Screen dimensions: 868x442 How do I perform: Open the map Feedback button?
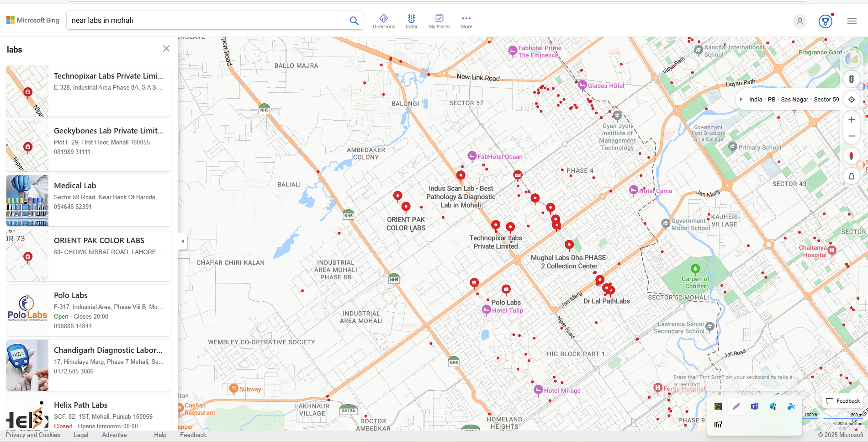(x=843, y=401)
